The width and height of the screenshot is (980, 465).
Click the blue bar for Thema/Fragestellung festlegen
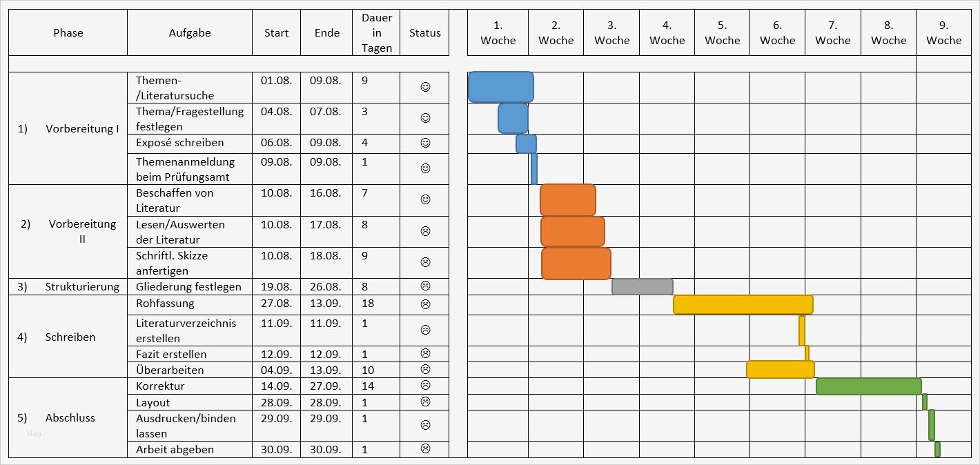513,118
